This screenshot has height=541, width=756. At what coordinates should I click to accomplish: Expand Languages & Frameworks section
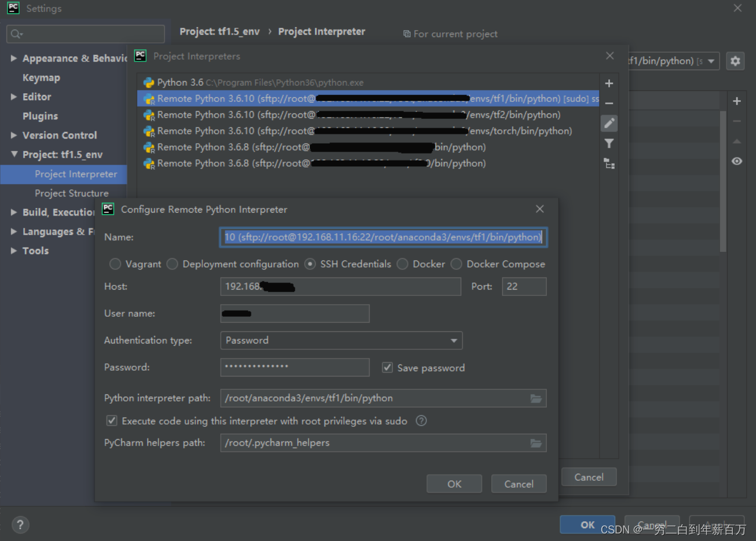coord(14,232)
